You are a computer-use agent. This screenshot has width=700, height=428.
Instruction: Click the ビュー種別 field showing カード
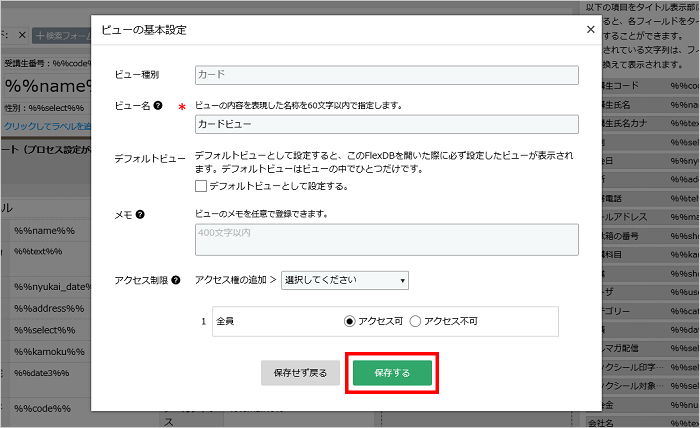387,75
